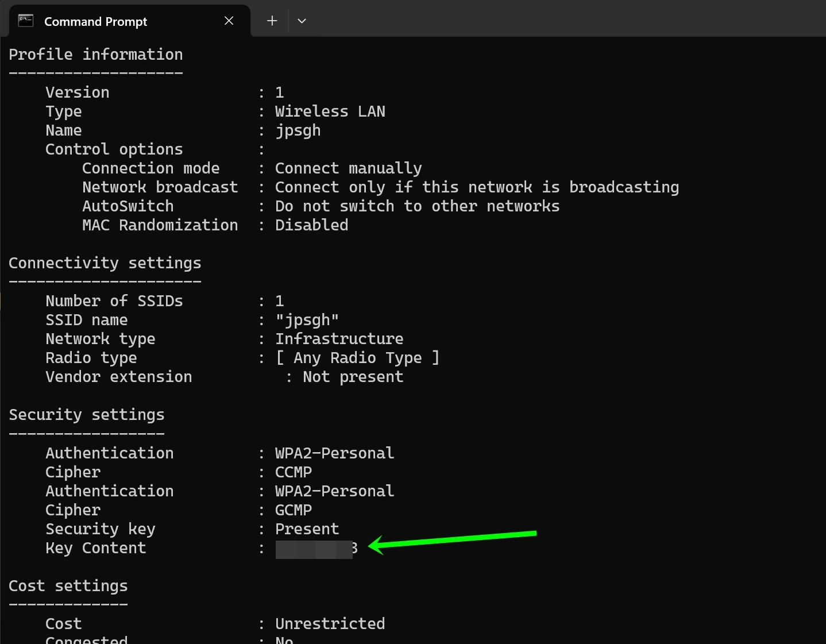Click the 'Cost settings' heading

[68, 585]
